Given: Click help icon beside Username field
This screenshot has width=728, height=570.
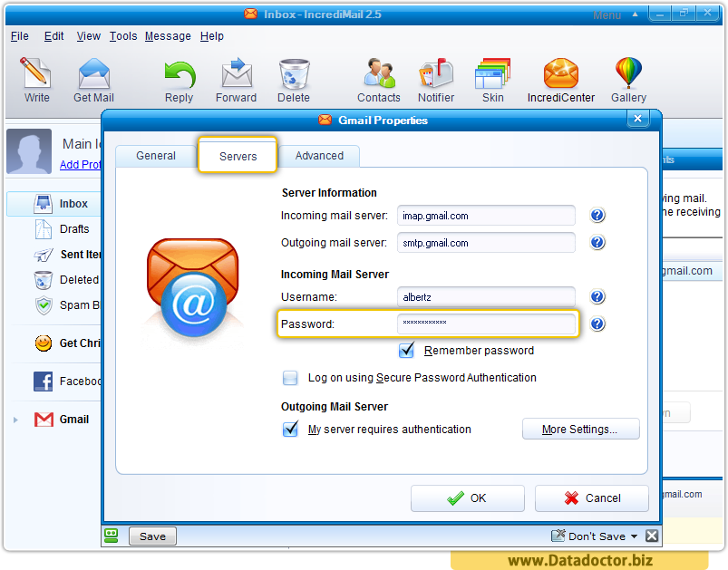Looking at the screenshot, I should pos(597,296).
